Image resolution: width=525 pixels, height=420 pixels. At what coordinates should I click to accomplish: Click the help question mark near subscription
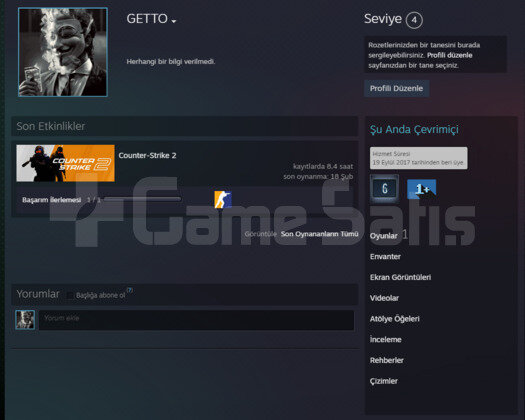[x=130, y=290]
